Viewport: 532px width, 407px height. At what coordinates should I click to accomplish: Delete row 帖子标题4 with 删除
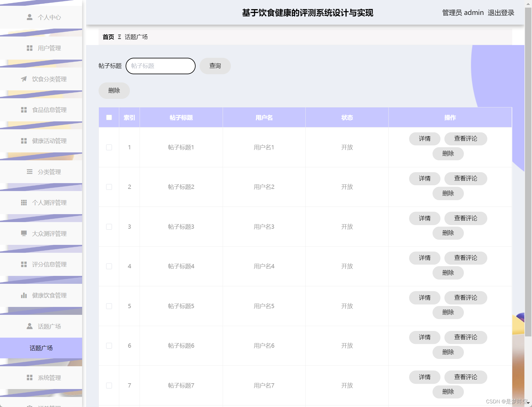448,273
